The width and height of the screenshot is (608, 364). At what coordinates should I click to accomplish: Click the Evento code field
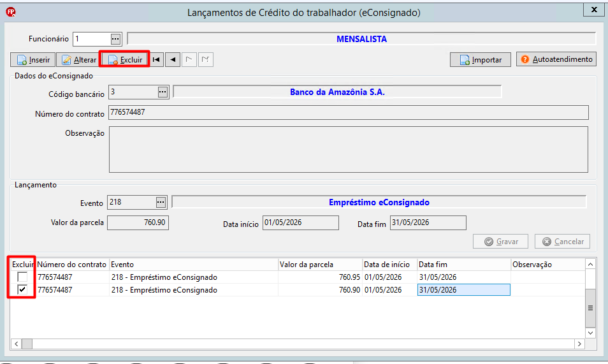pos(131,202)
